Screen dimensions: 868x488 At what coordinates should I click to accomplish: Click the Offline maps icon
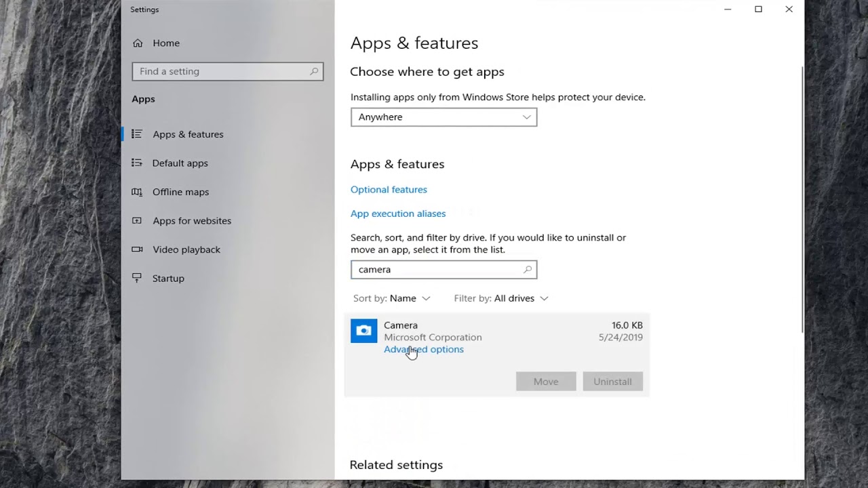137,192
